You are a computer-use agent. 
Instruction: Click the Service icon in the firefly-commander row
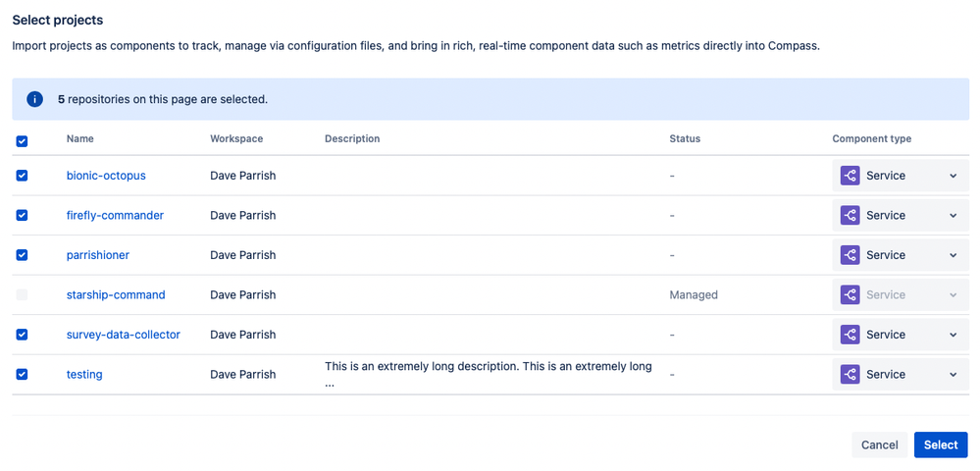(x=850, y=215)
